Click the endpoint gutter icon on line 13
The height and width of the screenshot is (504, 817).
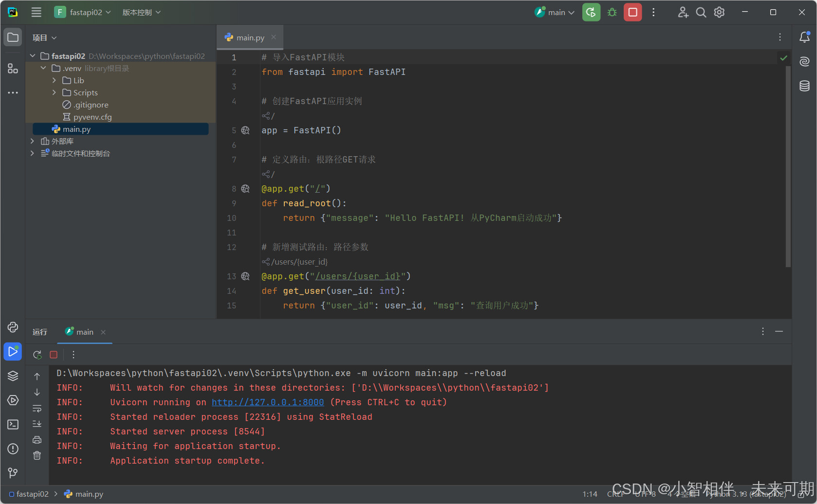click(x=245, y=276)
